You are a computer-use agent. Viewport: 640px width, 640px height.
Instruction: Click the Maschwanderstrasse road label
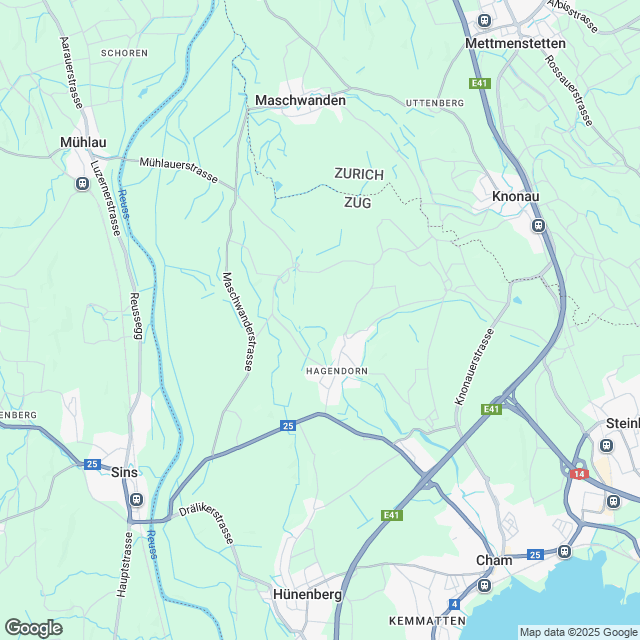pyautogui.click(x=238, y=322)
